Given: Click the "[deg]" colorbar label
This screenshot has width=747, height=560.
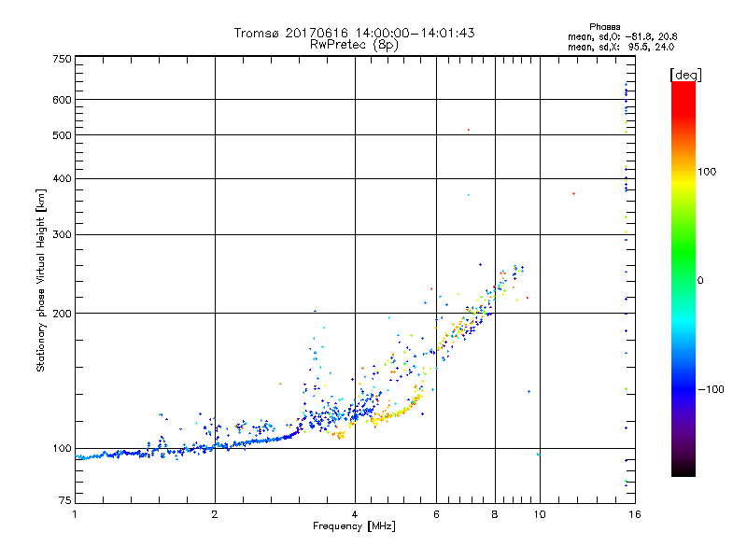Looking at the screenshot, I should (x=685, y=75).
